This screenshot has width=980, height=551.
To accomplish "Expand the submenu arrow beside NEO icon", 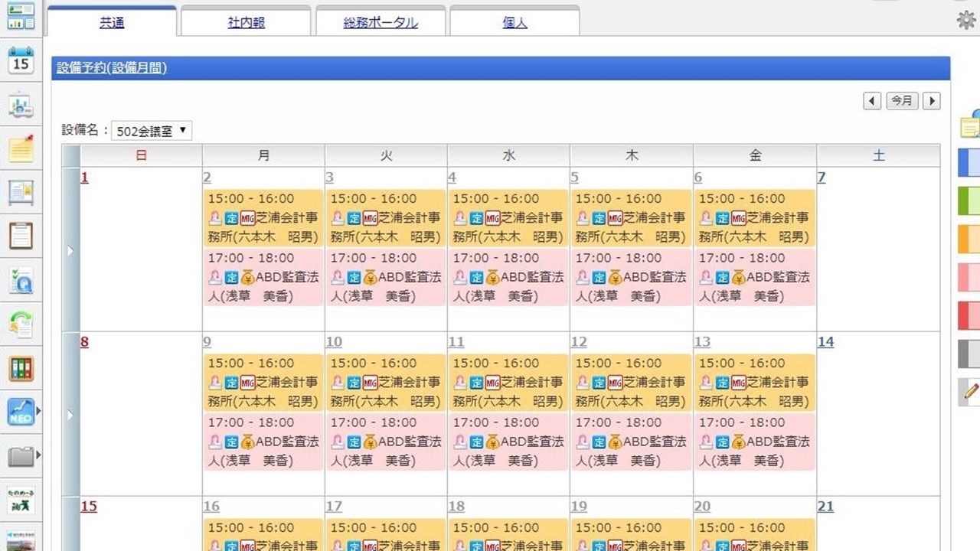I will [38, 412].
